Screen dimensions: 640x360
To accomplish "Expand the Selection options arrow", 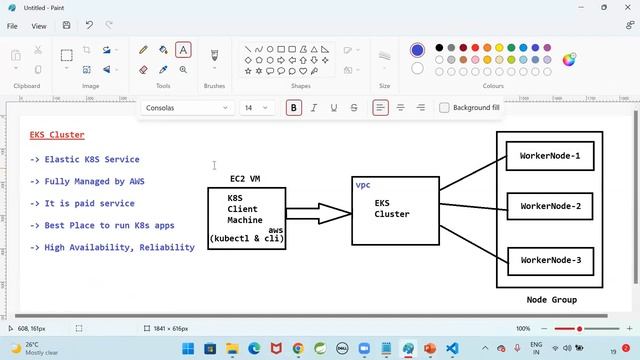I will (67, 69).
